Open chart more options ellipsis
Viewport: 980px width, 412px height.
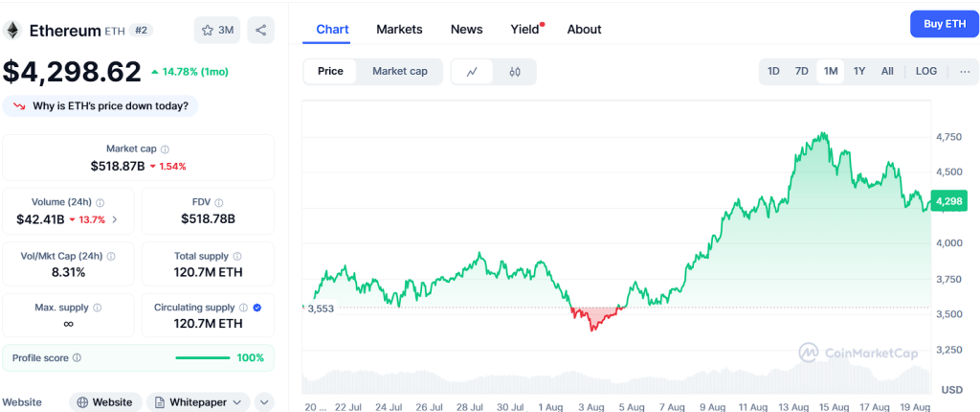click(x=965, y=71)
